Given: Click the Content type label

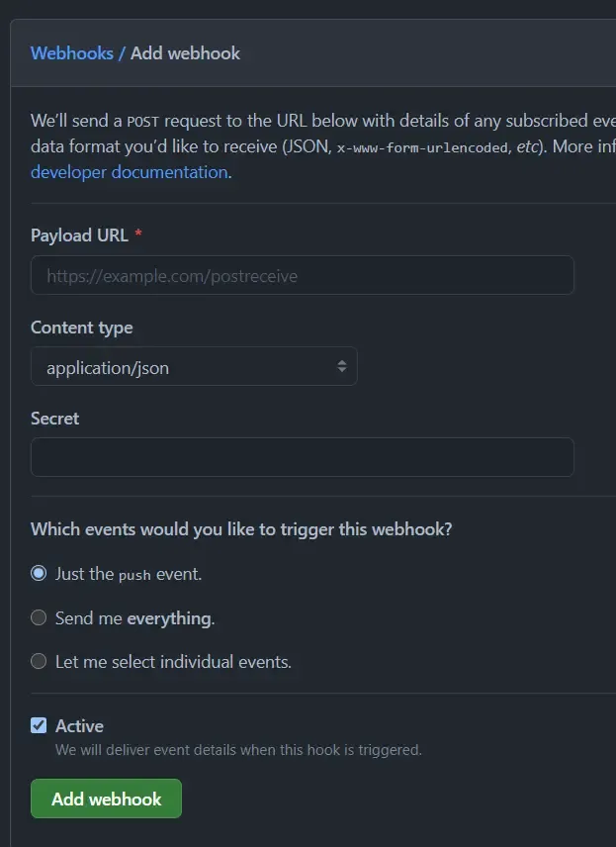Looking at the screenshot, I should coord(81,328).
